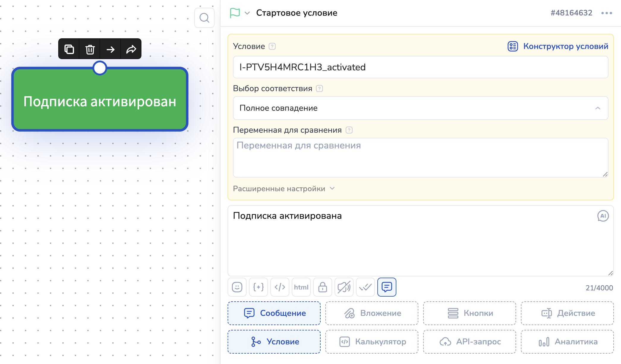The height and width of the screenshot is (364, 621).
Task: Insert emoji with smiley icon
Action: pos(237,287)
